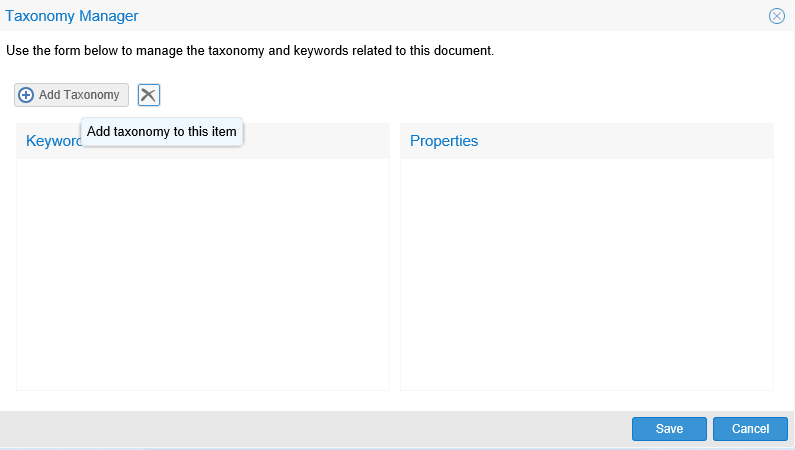Click the 'Add taxonomy to this item' tooltip
This screenshot has height=450, width=795.
point(162,131)
